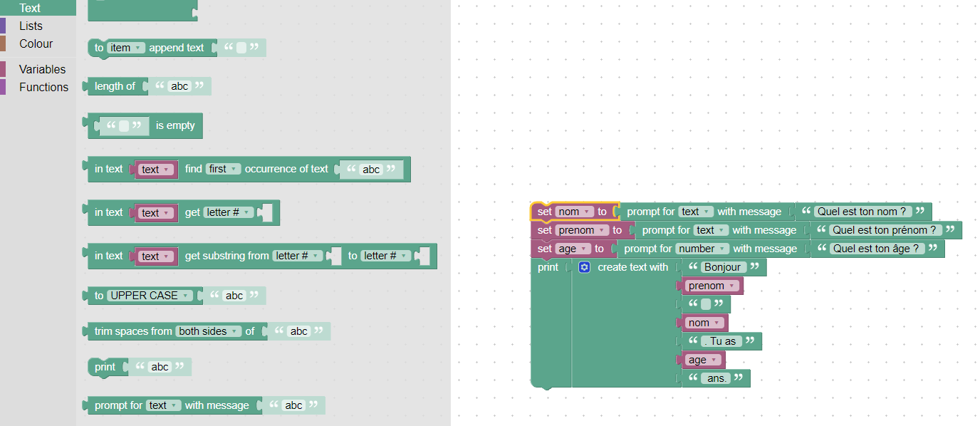This screenshot has width=980, height=426.
Task: Select the 'length of' block in toolbox
Action: coord(115,86)
